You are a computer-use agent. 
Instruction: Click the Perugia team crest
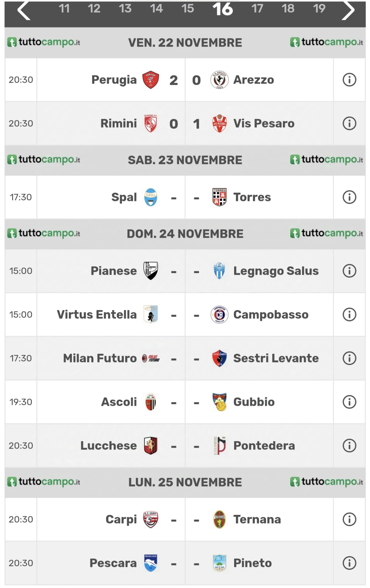pos(151,80)
